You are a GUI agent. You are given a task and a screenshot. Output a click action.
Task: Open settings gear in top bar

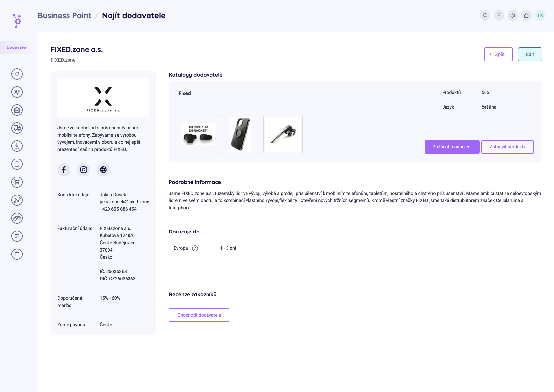point(513,15)
